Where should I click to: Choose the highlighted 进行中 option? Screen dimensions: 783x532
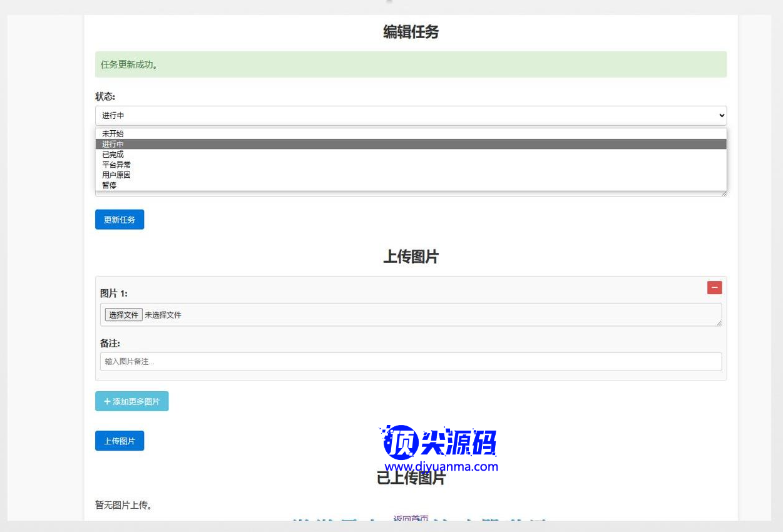pos(113,144)
